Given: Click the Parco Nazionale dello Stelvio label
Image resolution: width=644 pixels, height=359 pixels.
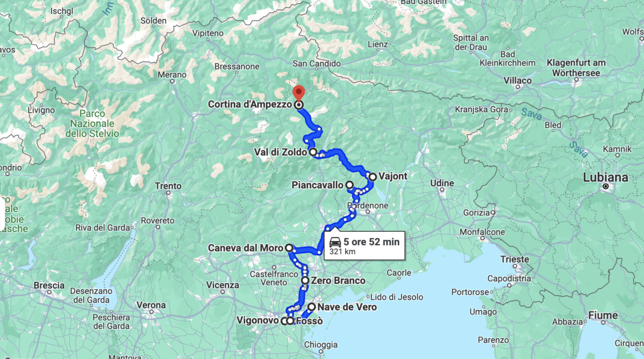Looking at the screenshot, I should pyautogui.click(x=92, y=123).
